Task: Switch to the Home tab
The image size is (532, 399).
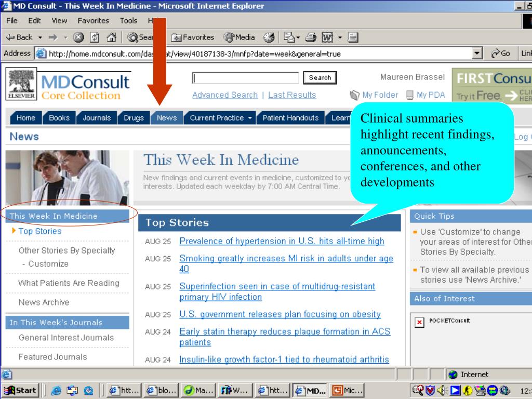Action: [x=26, y=118]
